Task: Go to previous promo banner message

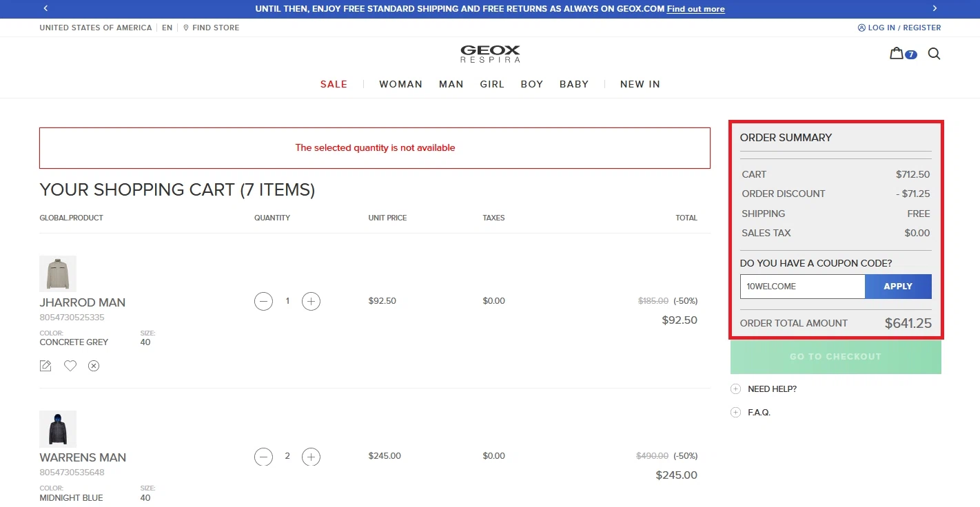Action: coord(45,8)
